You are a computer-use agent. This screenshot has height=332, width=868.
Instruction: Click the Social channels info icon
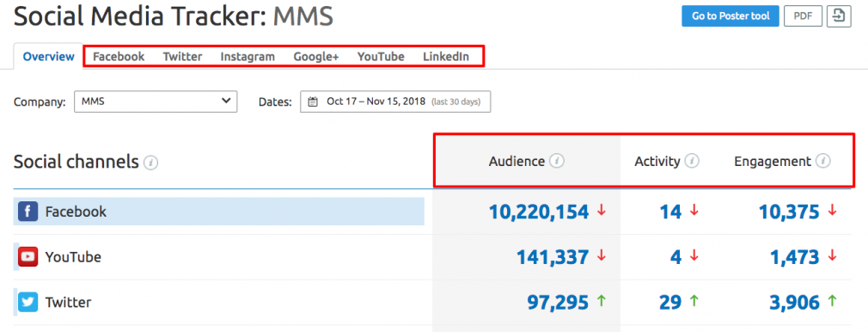tap(150, 163)
